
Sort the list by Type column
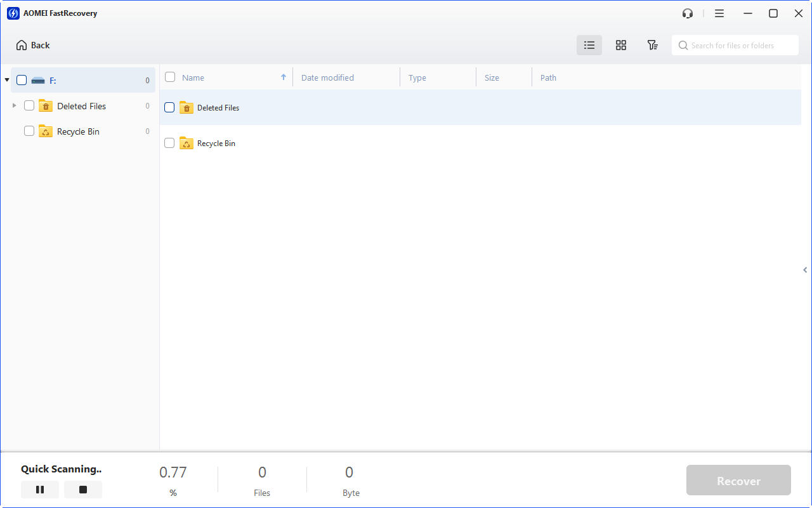(x=417, y=77)
